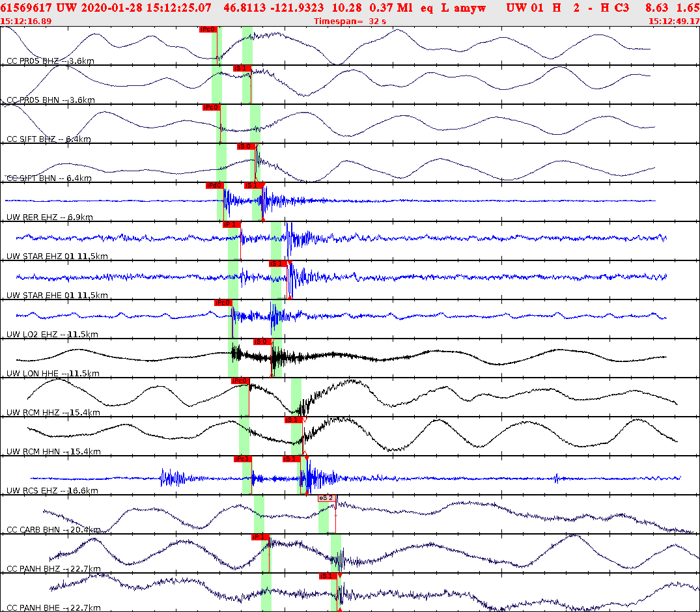
Task: Select the iPcc2 pick label on UW RCM HHZ
Action: pyautogui.click(x=239, y=380)
